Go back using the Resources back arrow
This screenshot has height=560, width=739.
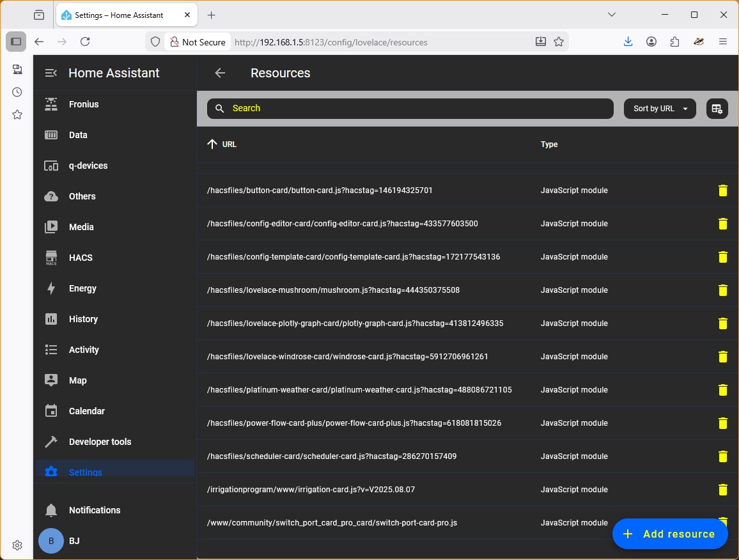pos(220,73)
